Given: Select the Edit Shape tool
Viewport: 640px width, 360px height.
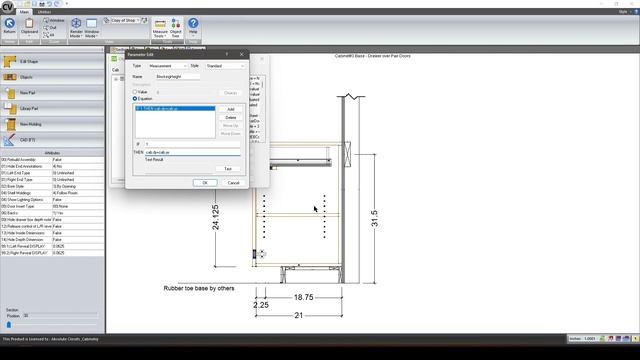Looking at the screenshot, I should point(52,61).
